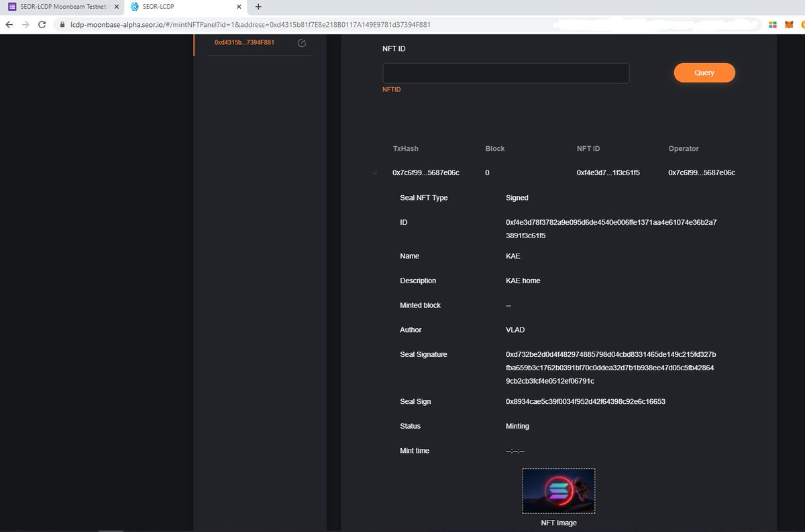Click the browser address bar URL
Viewport: 805px width, 532px height.
point(250,24)
